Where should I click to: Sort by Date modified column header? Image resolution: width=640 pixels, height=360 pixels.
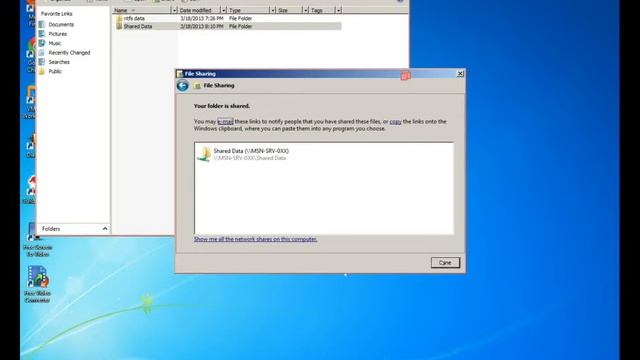pos(199,10)
